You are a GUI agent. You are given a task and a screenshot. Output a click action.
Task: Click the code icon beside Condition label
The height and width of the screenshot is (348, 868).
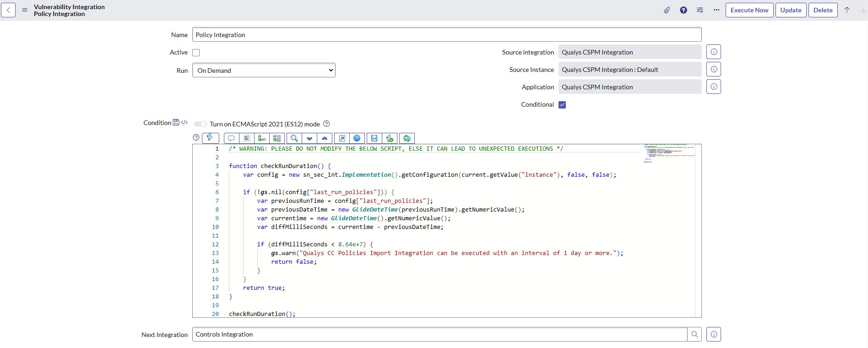pyautogui.click(x=184, y=122)
